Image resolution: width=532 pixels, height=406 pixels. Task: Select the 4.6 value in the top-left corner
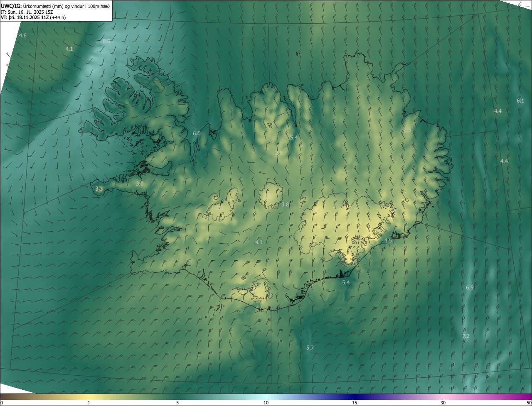(23, 36)
